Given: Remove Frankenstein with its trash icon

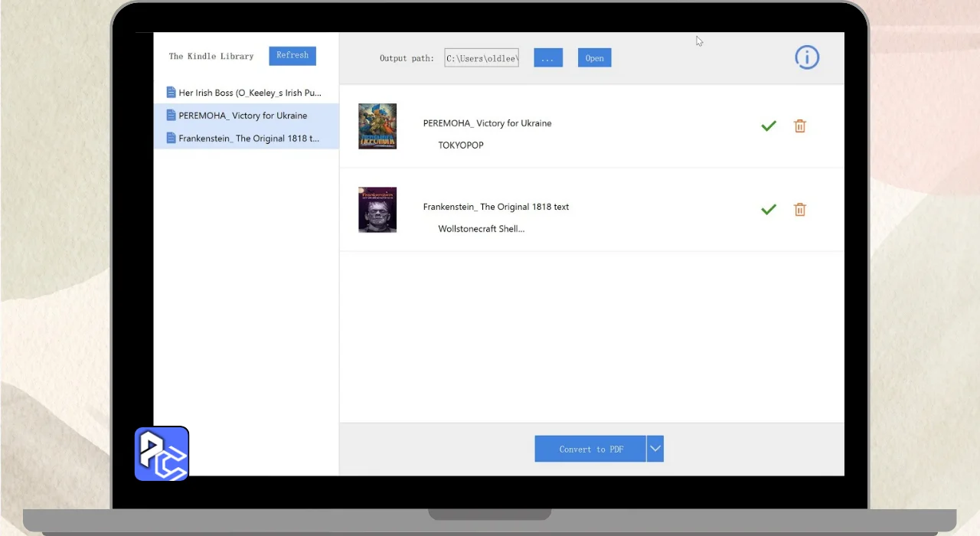Looking at the screenshot, I should (799, 210).
